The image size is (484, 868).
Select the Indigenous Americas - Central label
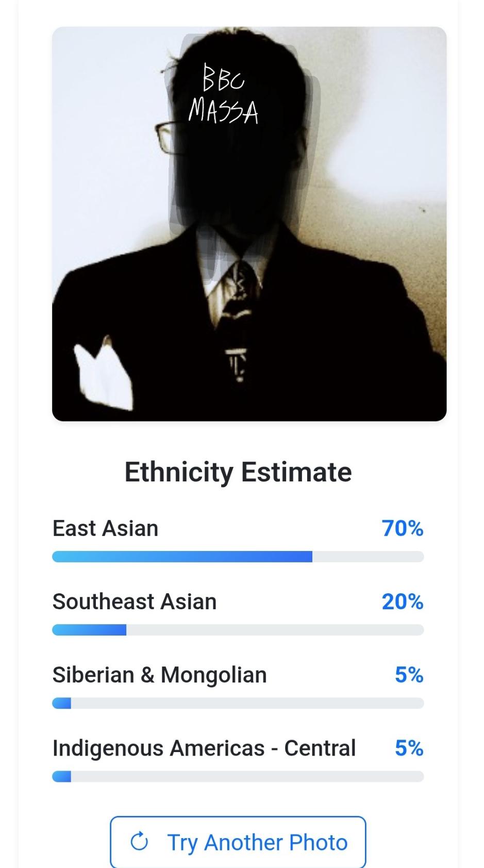(x=204, y=748)
